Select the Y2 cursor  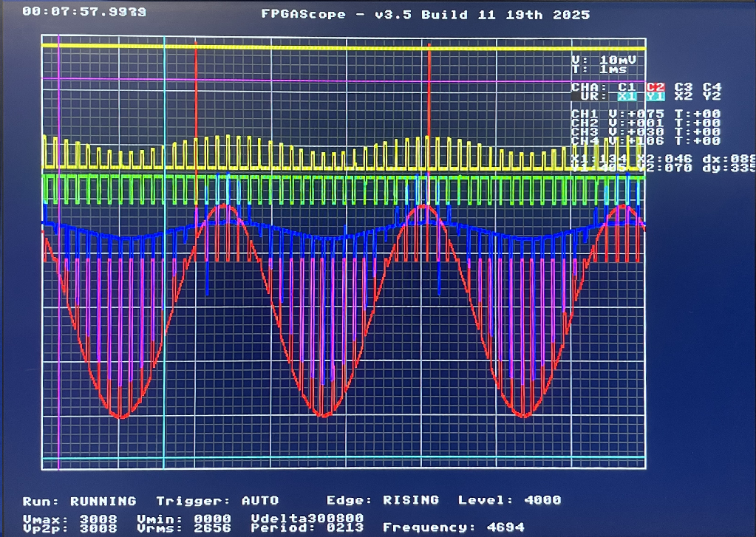[x=712, y=96]
